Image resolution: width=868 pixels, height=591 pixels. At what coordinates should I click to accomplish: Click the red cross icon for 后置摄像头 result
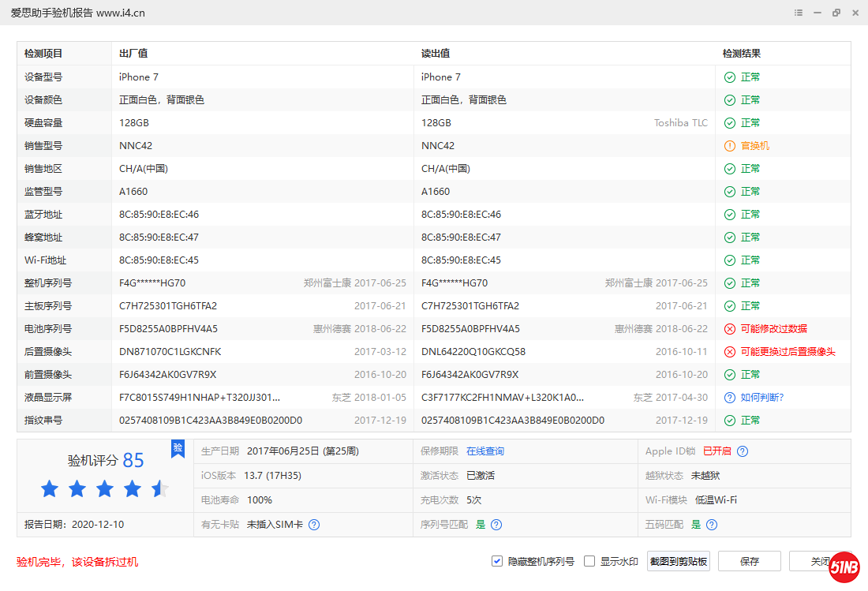coord(730,352)
